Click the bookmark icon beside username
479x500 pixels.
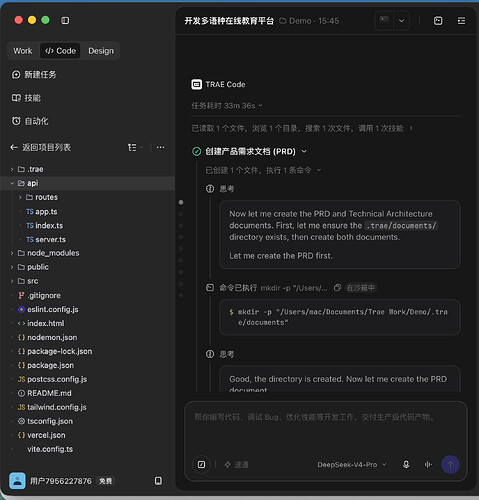[x=158, y=481]
